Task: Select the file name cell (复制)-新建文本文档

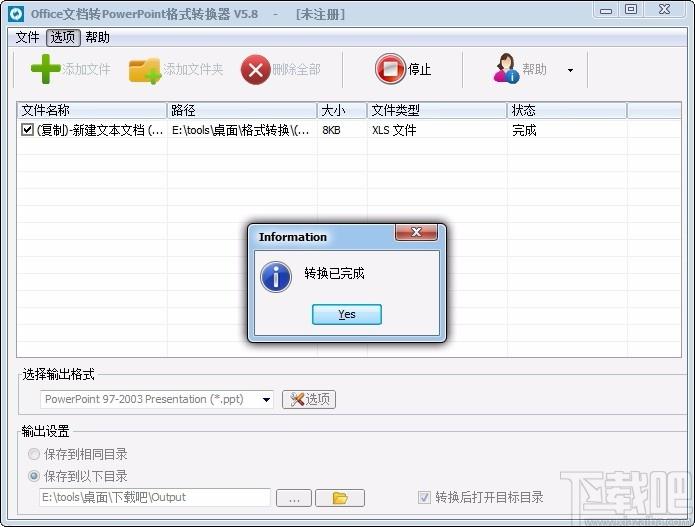Action: (100, 130)
